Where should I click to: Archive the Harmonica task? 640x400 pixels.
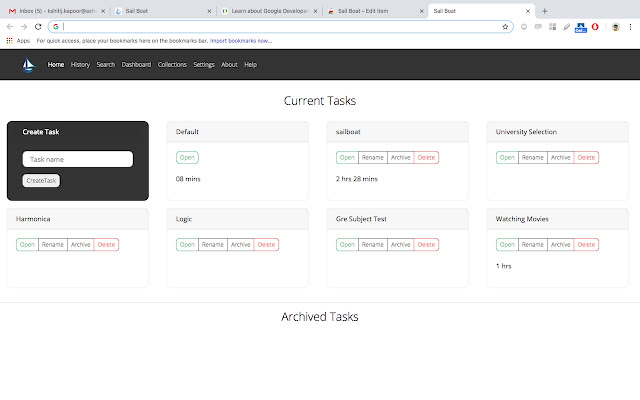click(x=80, y=244)
